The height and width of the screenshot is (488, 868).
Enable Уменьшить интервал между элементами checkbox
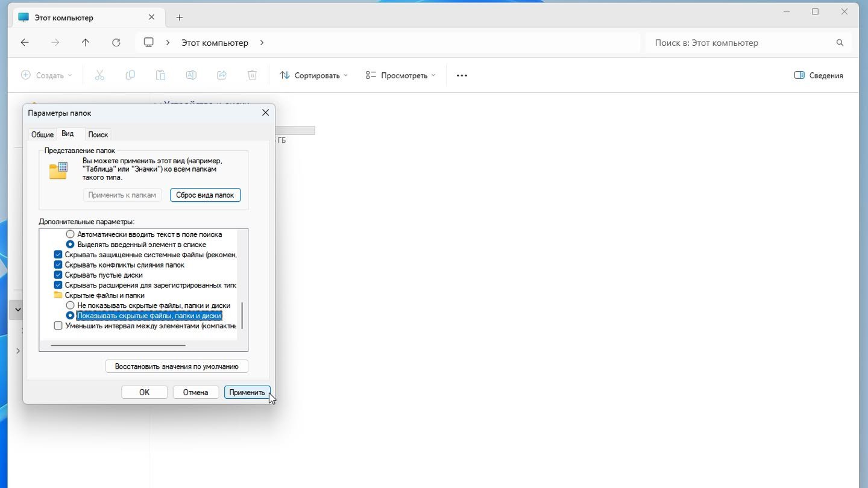58,326
